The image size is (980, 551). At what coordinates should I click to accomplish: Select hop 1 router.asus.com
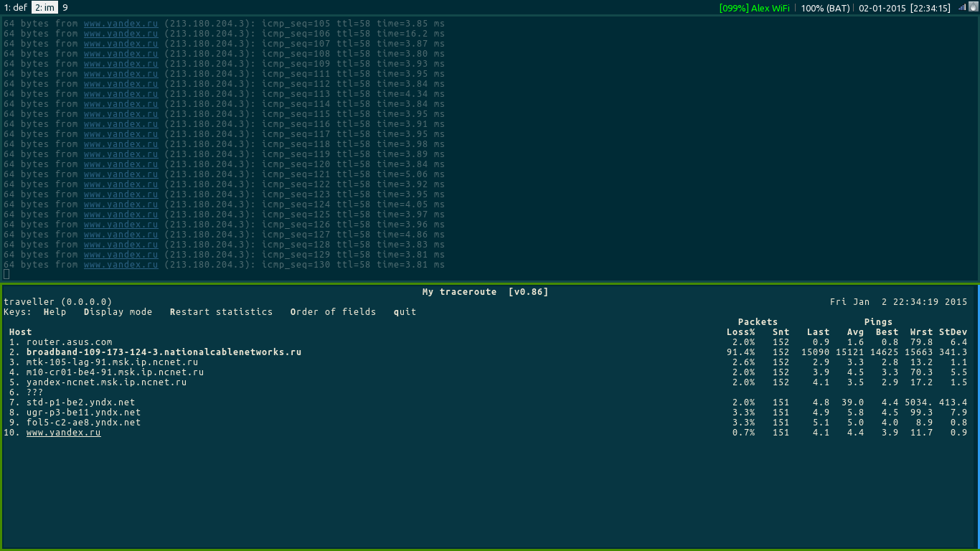point(69,342)
